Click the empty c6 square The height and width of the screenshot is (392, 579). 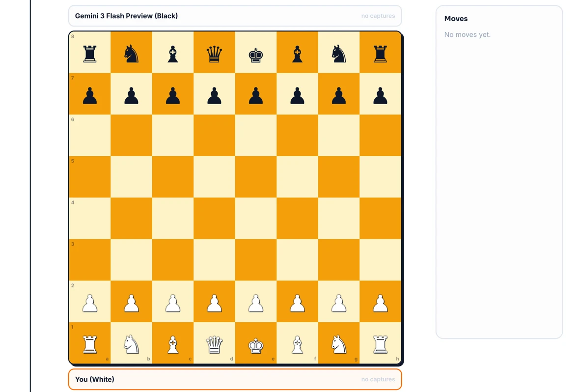(x=173, y=135)
